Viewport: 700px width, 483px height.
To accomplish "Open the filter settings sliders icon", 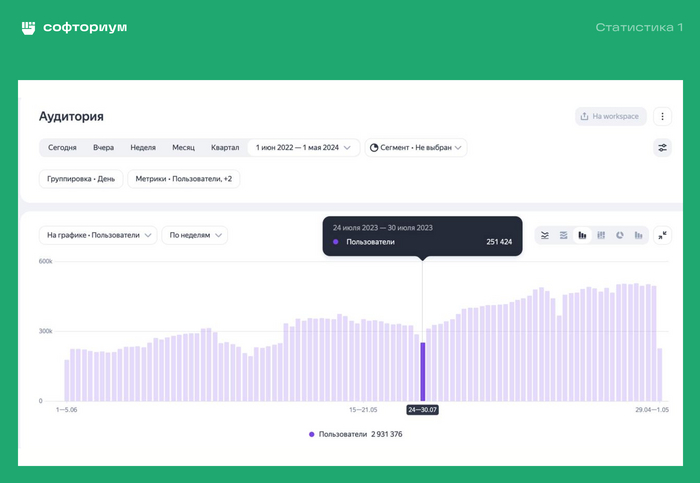I will pyautogui.click(x=662, y=148).
